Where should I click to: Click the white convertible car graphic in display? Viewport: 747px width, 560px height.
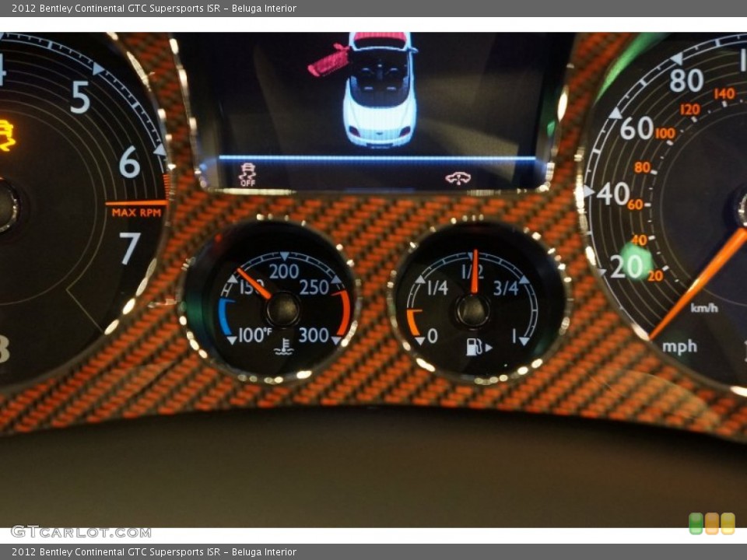(380, 89)
